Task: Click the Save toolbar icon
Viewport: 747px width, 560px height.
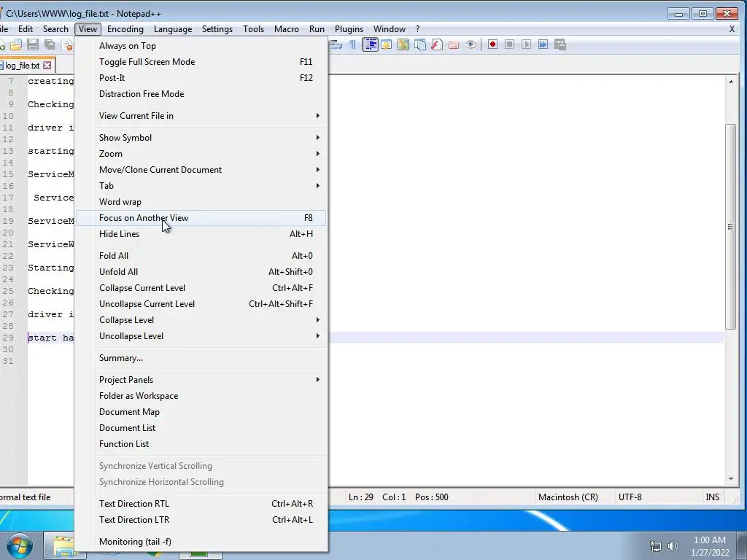Action: pyautogui.click(x=32, y=44)
